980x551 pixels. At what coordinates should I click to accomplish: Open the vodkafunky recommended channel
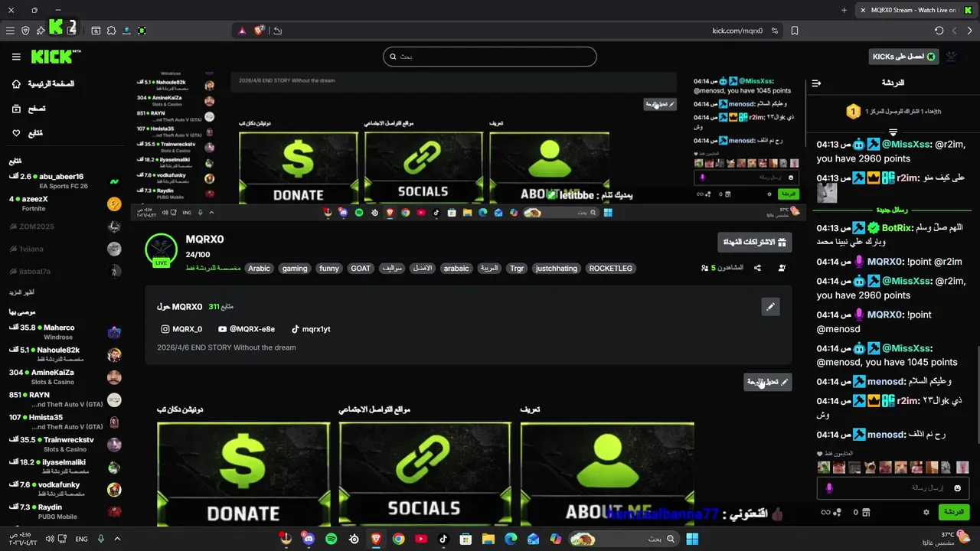(65, 489)
